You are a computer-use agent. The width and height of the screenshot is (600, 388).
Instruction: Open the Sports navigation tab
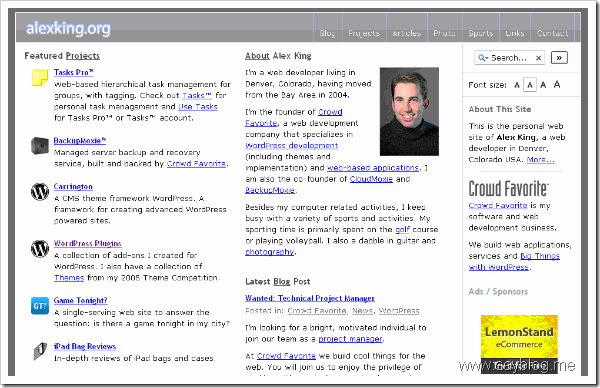[x=481, y=33]
